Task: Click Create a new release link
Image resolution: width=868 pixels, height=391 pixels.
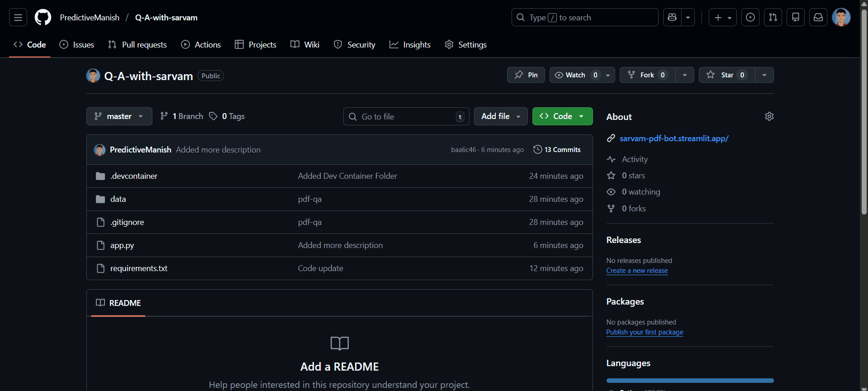Action: 637,271
